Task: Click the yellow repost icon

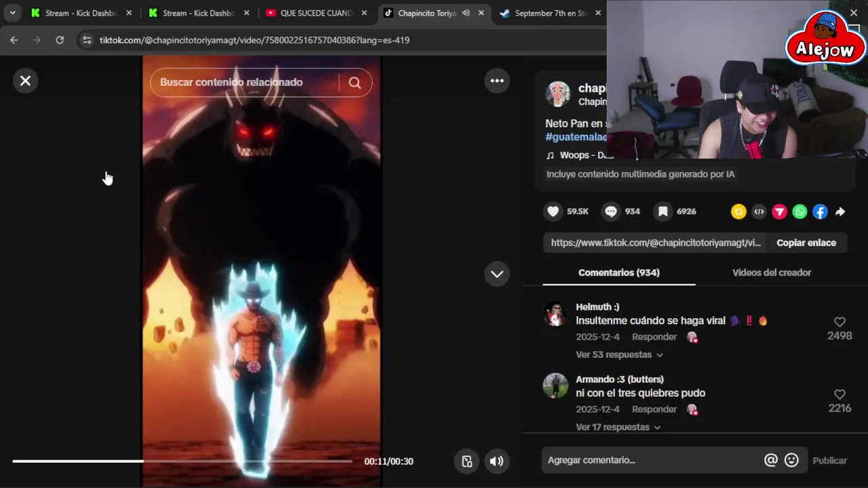Action: tap(738, 211)
